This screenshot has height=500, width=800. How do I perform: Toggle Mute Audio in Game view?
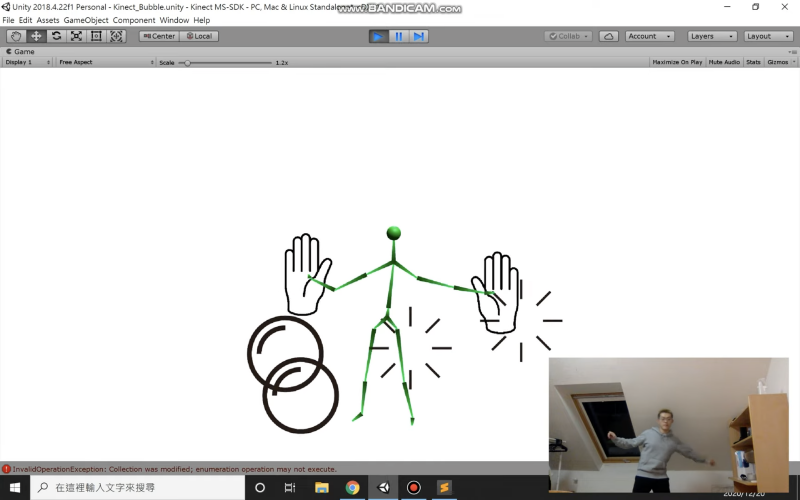click(x=724, y=62)
